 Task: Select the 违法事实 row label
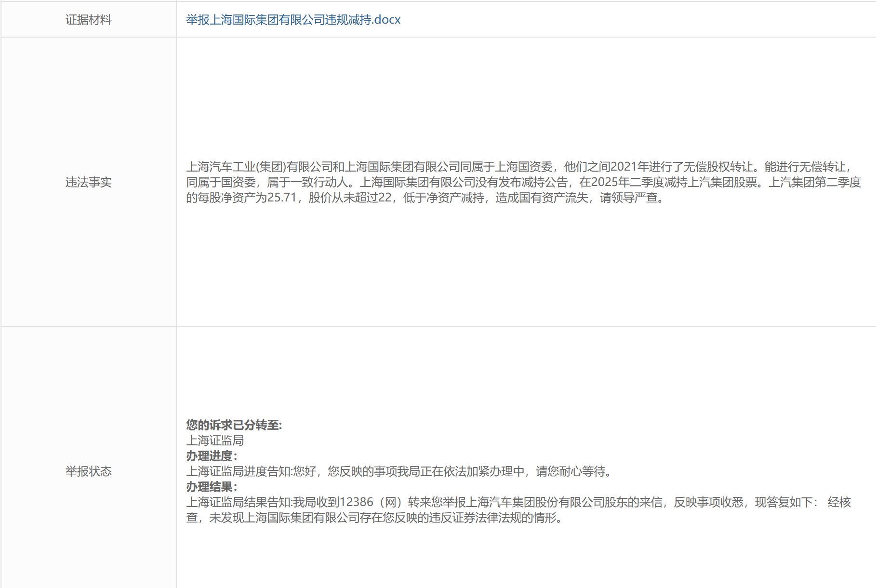click(89, 182)
